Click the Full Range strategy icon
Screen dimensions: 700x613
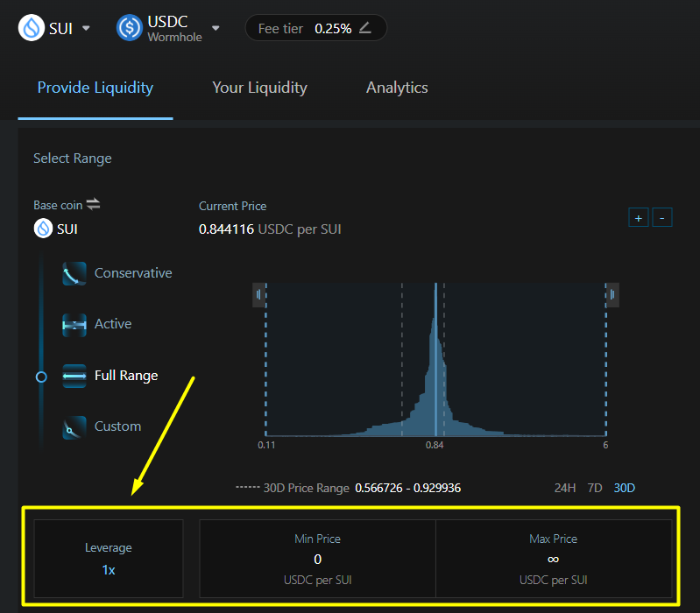tap(74, 377)
